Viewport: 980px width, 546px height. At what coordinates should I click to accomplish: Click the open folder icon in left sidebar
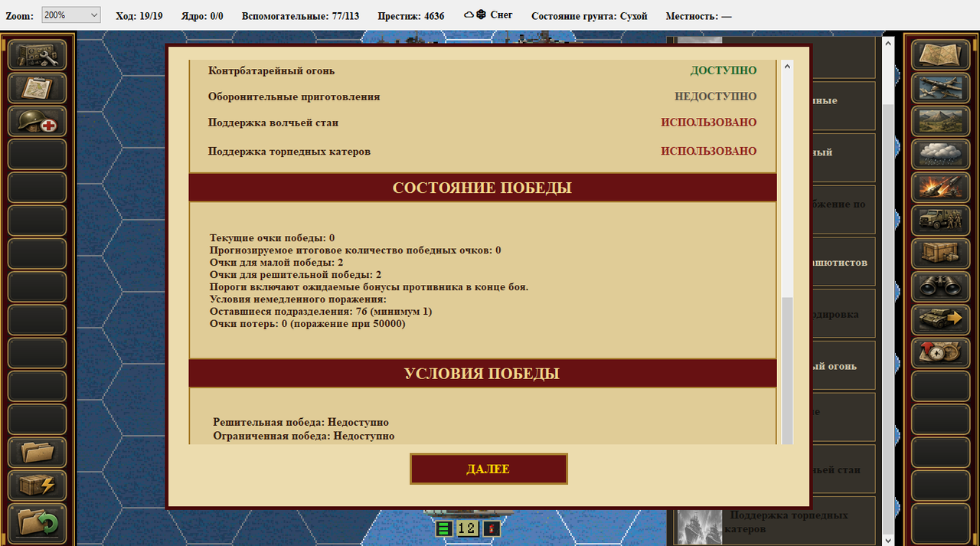37,452
